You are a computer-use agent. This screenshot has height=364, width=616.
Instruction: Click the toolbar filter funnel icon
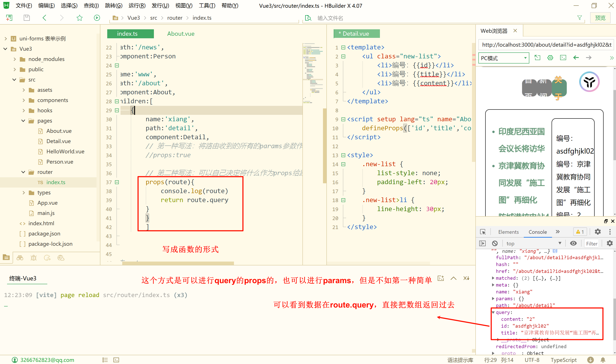[579, 18]
